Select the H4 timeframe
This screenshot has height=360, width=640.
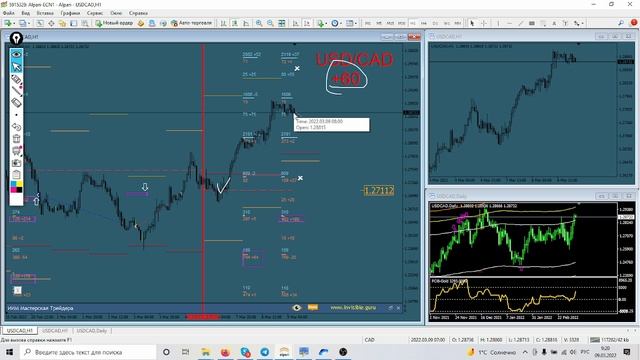(x=424, y=23)
